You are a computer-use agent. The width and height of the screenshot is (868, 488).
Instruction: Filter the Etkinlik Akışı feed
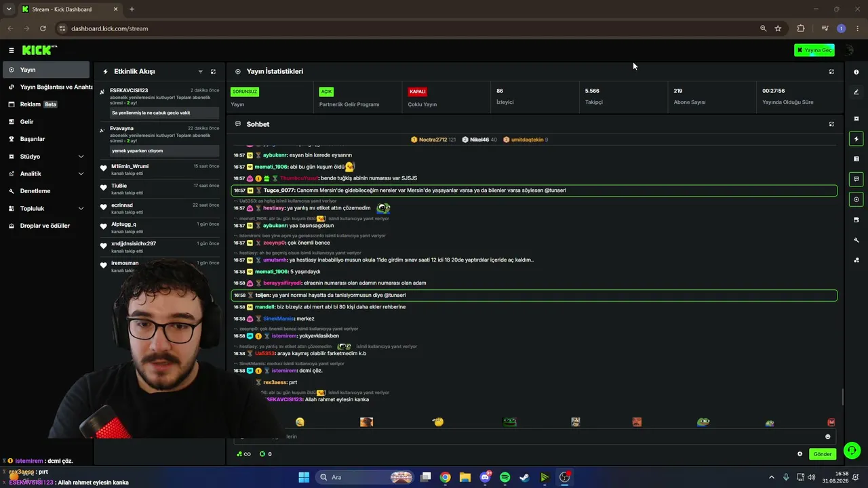coord(200,71)
